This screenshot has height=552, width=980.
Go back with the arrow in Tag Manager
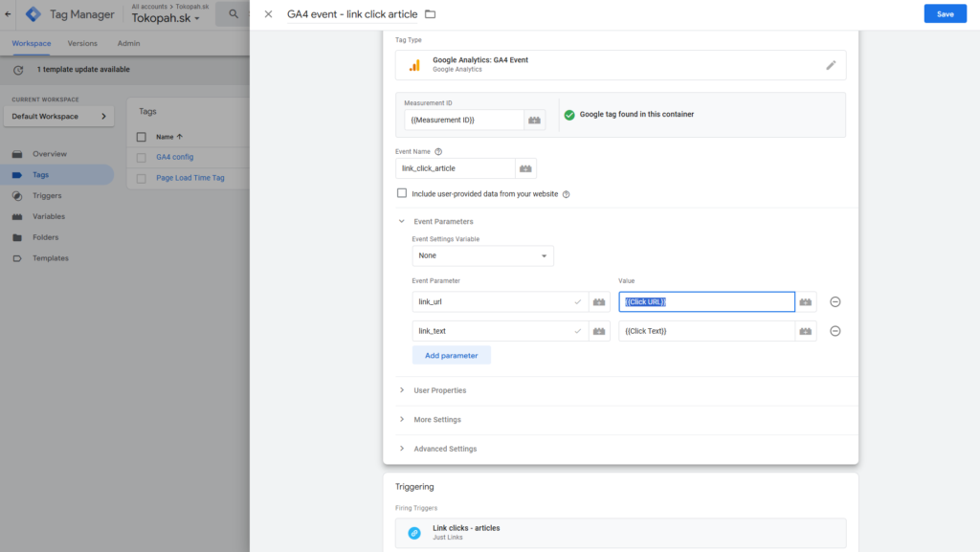[x=8, y=13]
